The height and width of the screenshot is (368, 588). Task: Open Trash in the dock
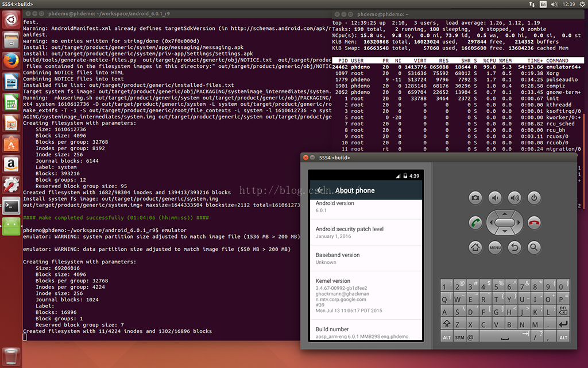coord(11,356)
